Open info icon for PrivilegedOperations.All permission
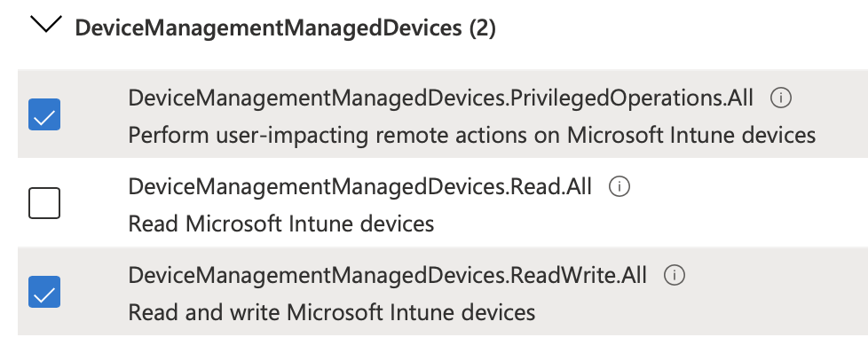Screen dimensions: 868x353 780,98
